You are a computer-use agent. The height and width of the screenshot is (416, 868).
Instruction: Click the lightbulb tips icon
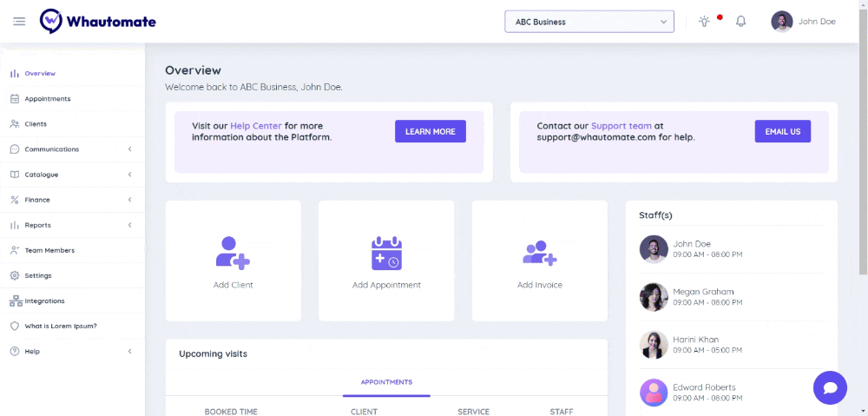point(704,22)
